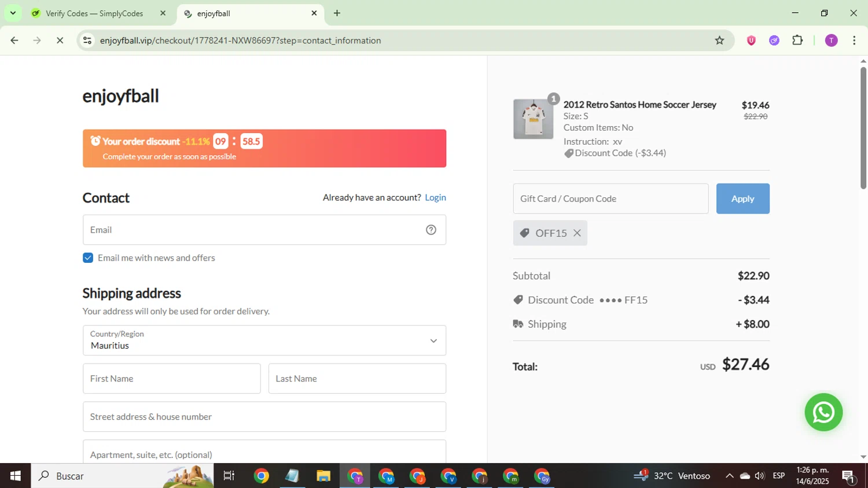Focus the First Name field
The image size is (868, 488).
172,379
